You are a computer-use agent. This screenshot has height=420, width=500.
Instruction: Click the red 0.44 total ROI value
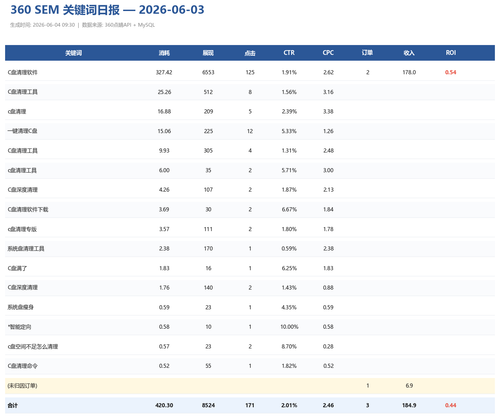[451, 405]
